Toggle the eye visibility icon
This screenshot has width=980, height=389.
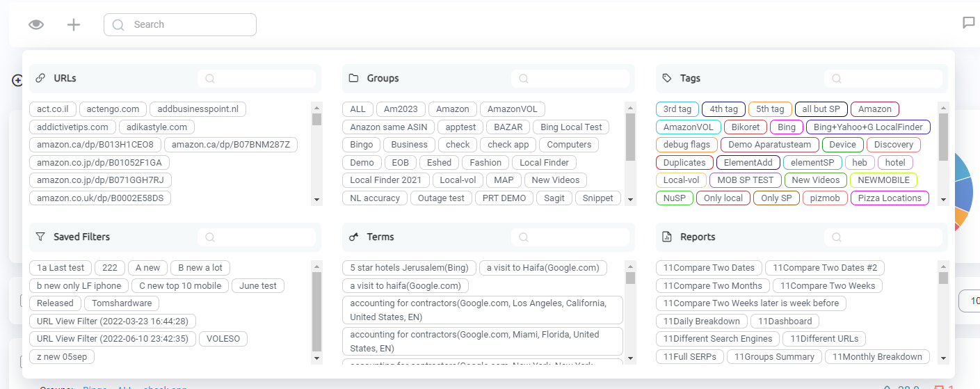36,24
